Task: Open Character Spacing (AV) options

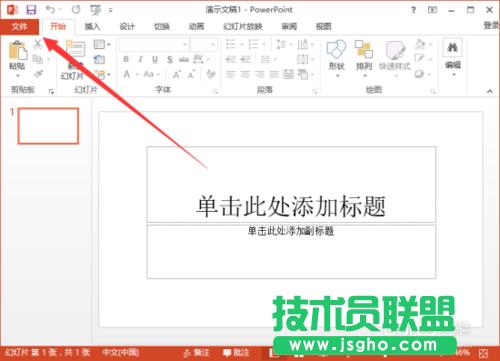Action: (x=201, y=59)
